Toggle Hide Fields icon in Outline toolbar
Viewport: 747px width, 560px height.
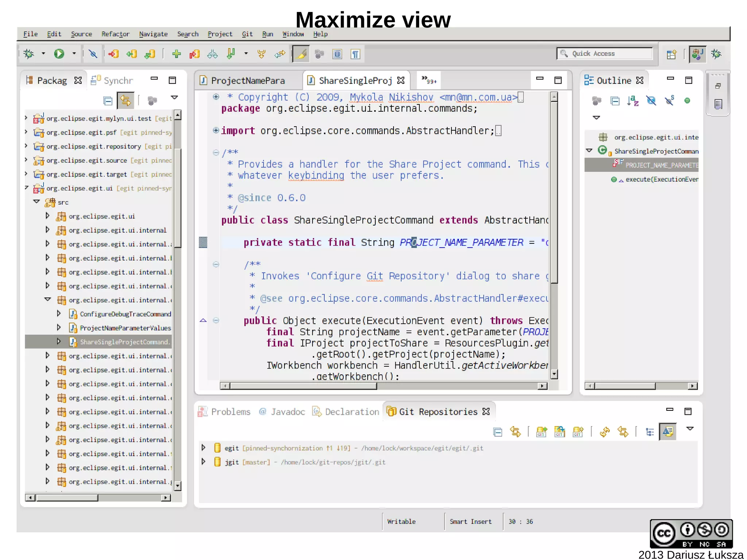[x=651, y=101]
